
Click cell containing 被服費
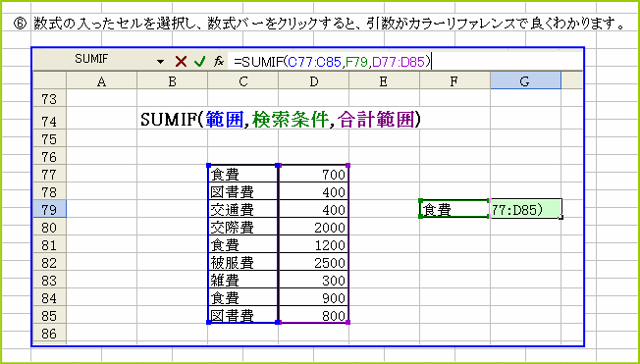pos(242,263)
